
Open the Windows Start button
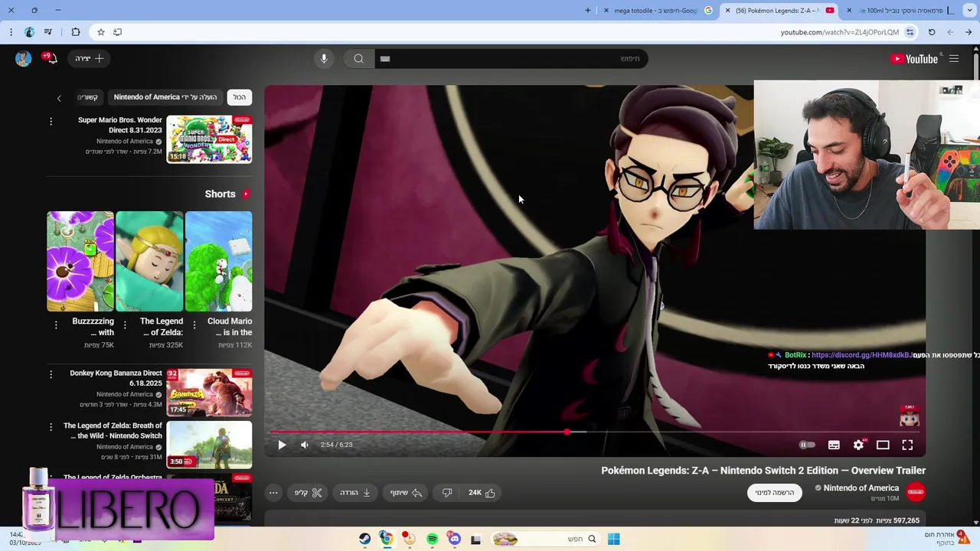[x=613, y=540]
